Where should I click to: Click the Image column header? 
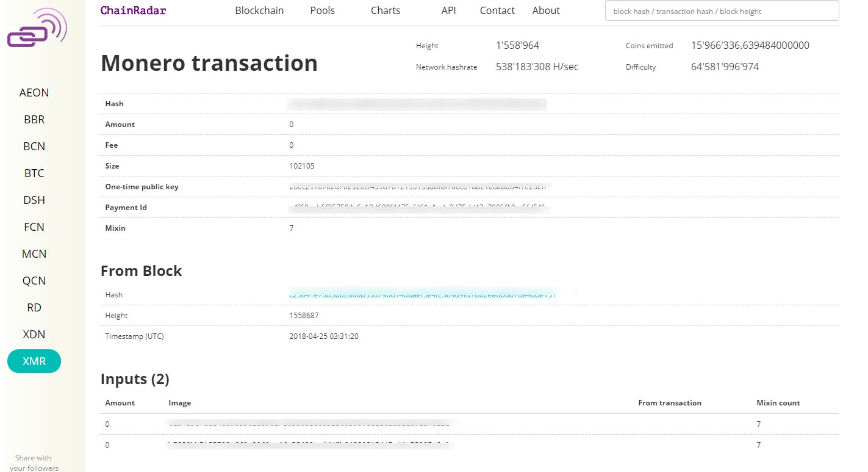pos(180,403)
